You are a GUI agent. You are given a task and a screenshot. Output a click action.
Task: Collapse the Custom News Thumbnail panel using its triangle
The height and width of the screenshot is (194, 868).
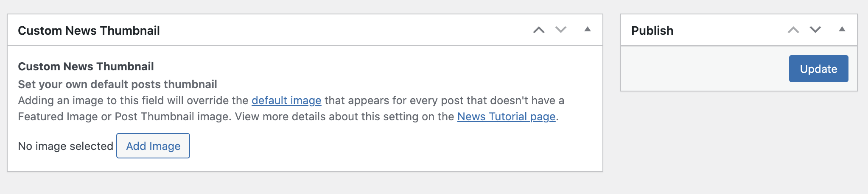coord(588,29)
